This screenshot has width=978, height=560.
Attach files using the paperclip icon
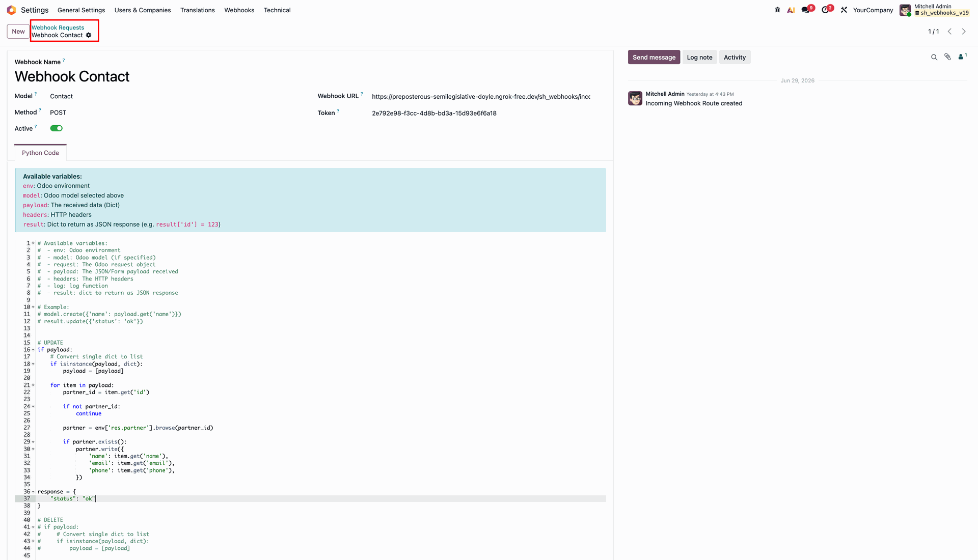click(x=947, y=57)
